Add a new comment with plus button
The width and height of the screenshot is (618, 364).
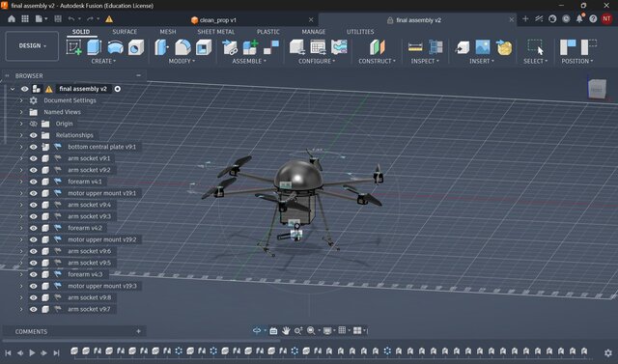[x=138, y=331]
